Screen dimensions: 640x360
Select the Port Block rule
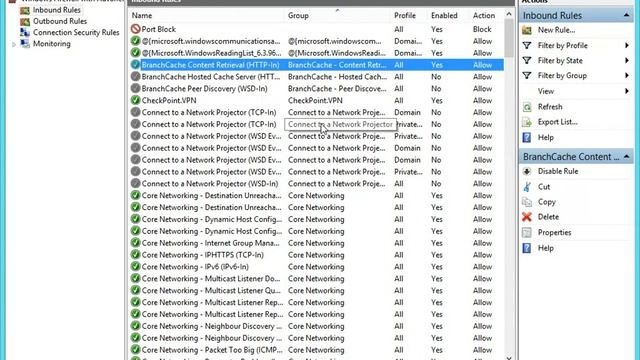tap(158, 29)
